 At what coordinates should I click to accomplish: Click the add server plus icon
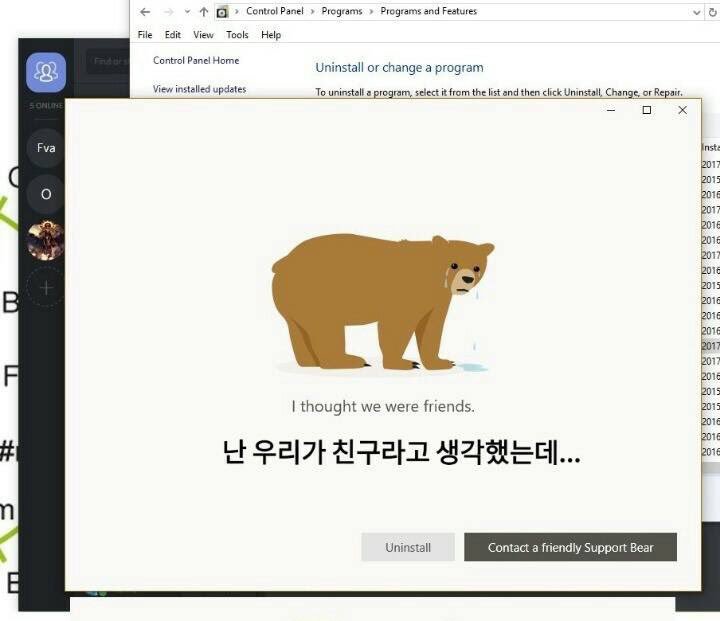[x=46, y=287]
